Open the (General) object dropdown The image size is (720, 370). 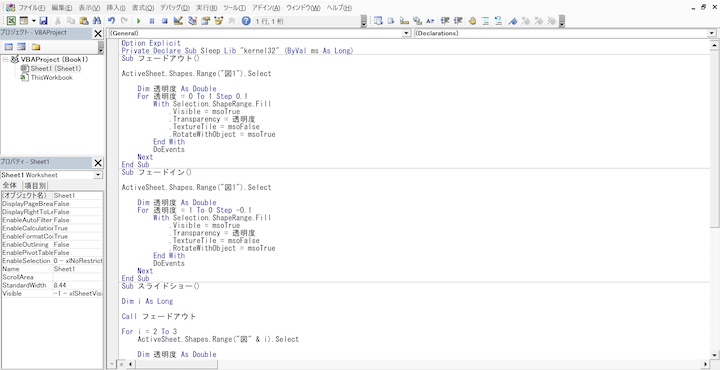pyautogui.click(x=406, y=34)
